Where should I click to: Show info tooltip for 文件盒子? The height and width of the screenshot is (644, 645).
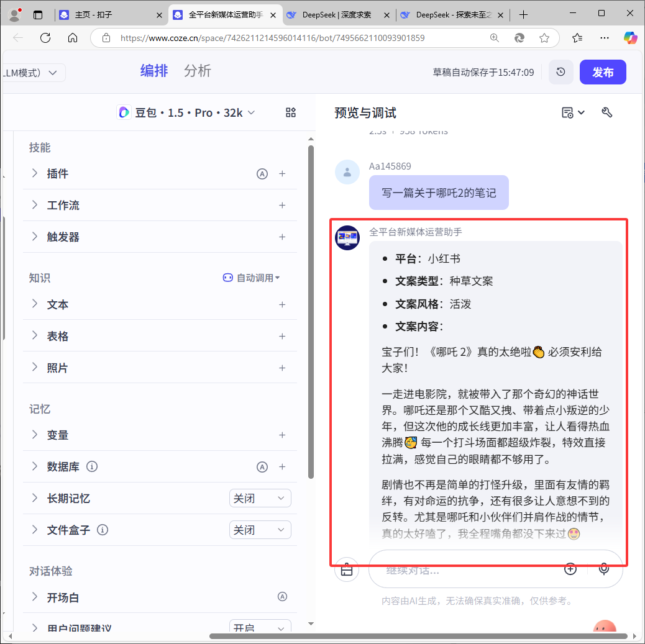103,530
